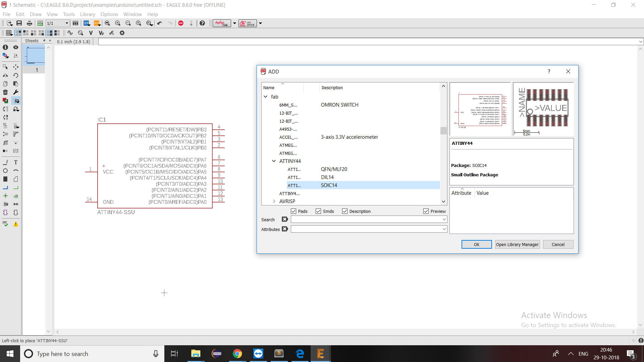Click Open Library Manager button
The height and width of the screenshot is (362, 644).
(x=517, y=244)
